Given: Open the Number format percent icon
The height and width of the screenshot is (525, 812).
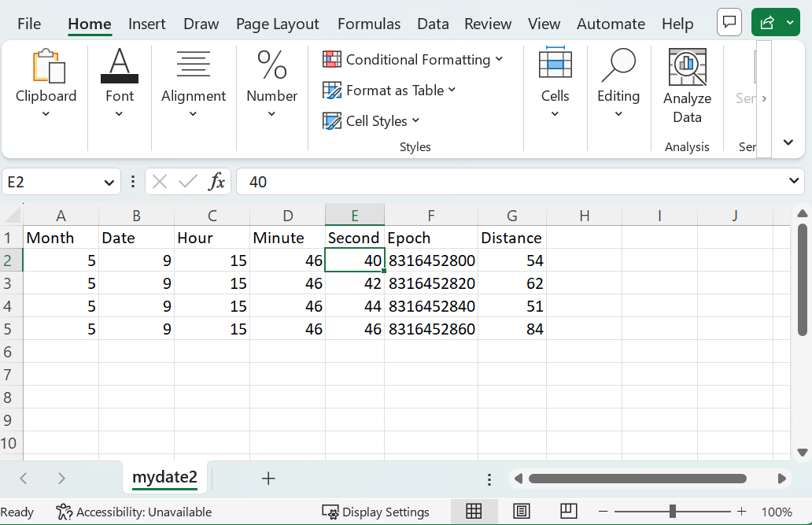Looking at the screenshot, I should [x=272, y=66].
